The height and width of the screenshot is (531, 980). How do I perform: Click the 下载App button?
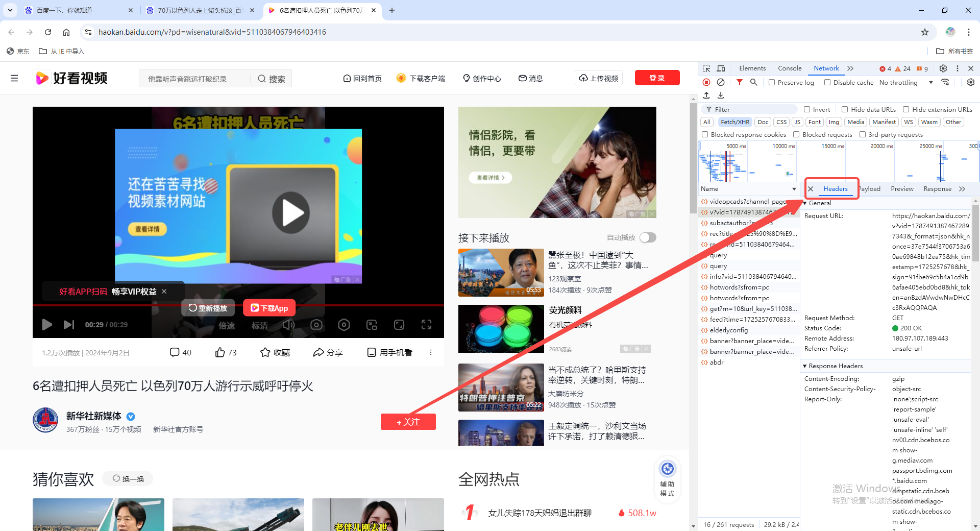(269, 308)
